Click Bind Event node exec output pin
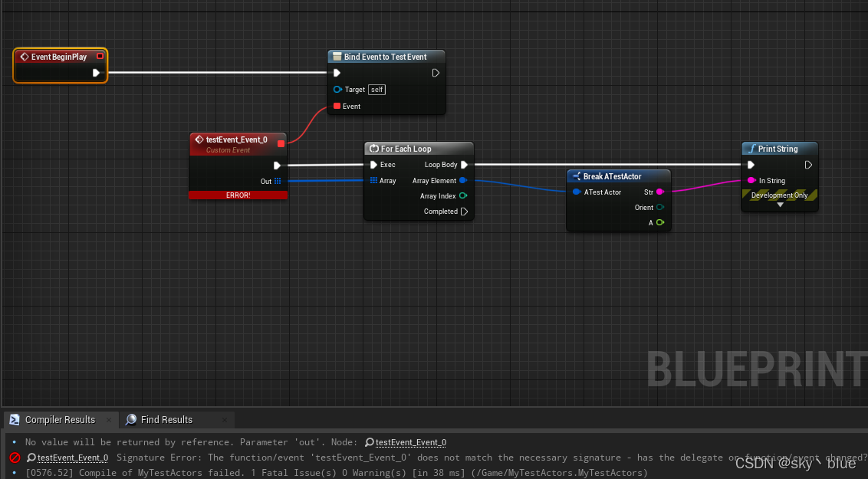 (436, 73)
